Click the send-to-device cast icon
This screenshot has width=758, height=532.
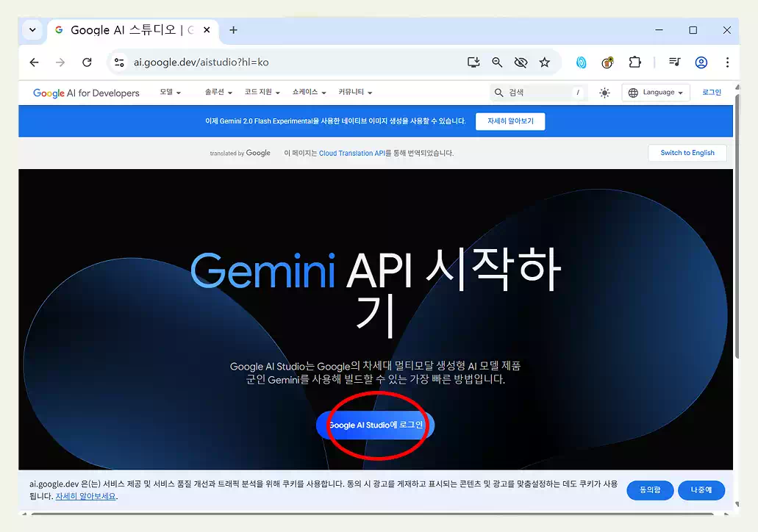pyautogui.click(x=473, y=62)
